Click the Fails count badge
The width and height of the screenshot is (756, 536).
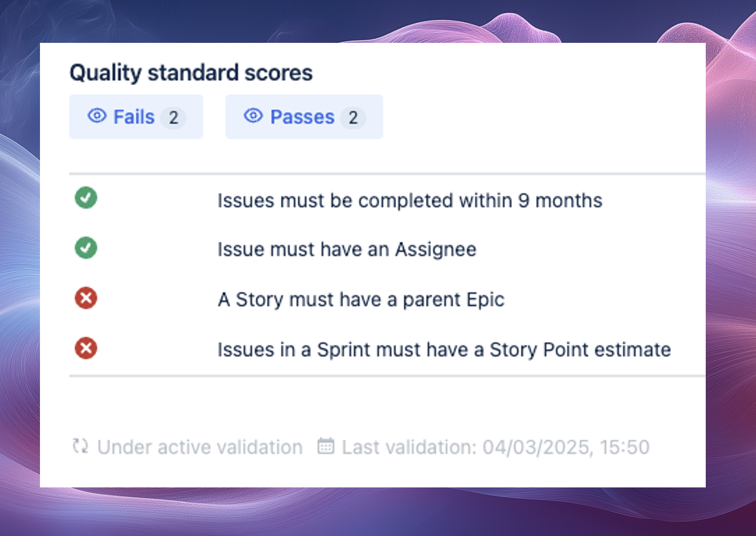173,118
